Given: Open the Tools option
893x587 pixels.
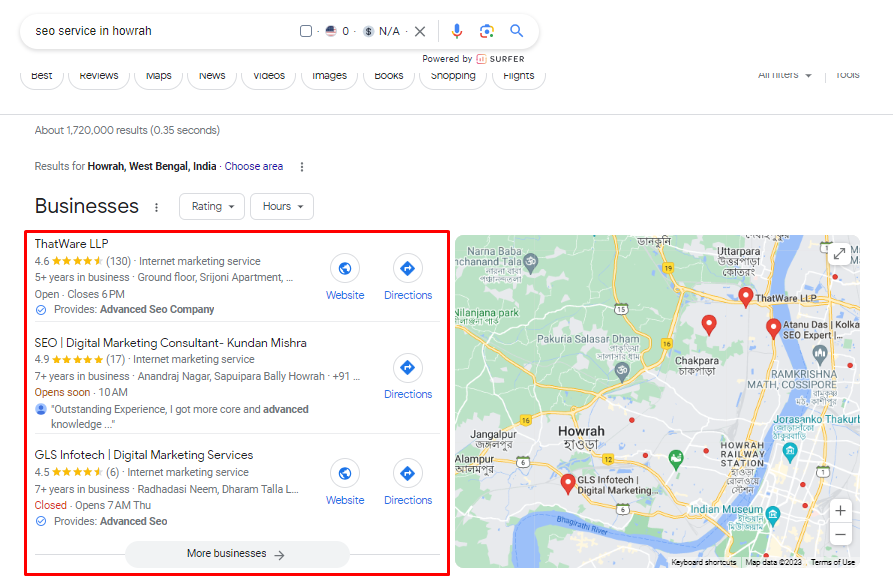Looking at the screenshot, I should (847, 75).
